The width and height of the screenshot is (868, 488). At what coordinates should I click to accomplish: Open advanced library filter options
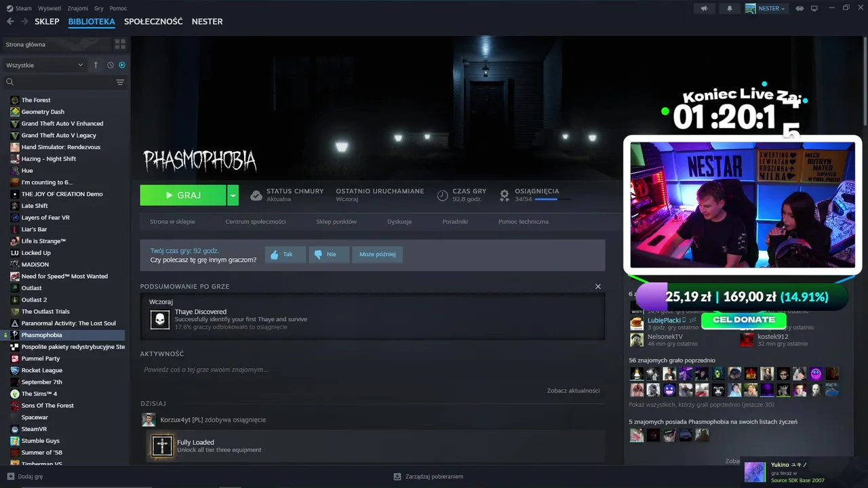tap(120, 82)
